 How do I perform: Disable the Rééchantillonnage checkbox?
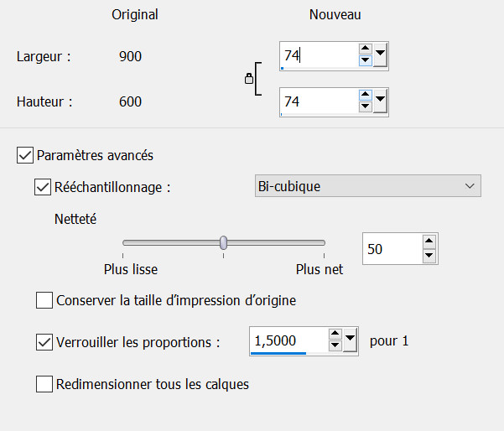[x=43, y=187]
